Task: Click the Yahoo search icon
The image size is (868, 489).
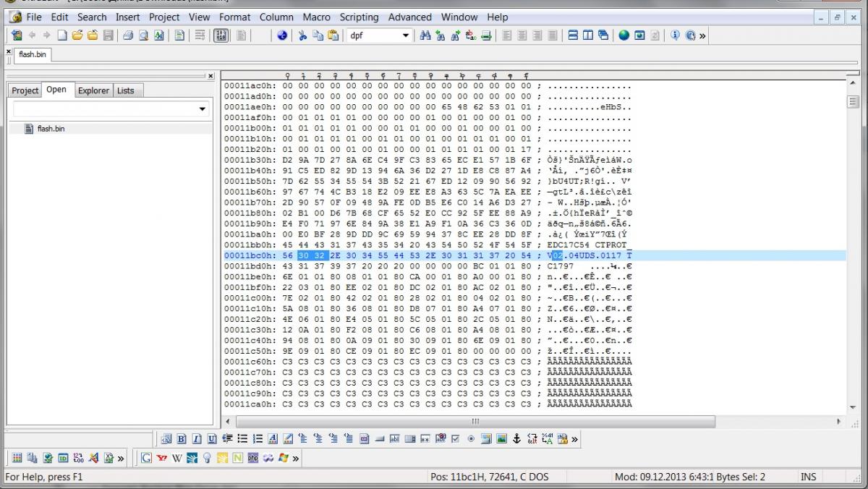Action: [x=161, y=458]
